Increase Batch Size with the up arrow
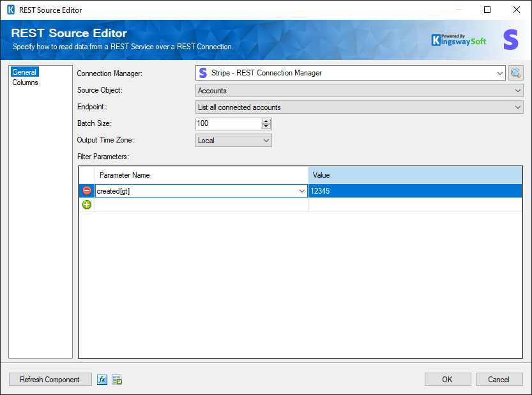532x395 pixels. (266, 121)
